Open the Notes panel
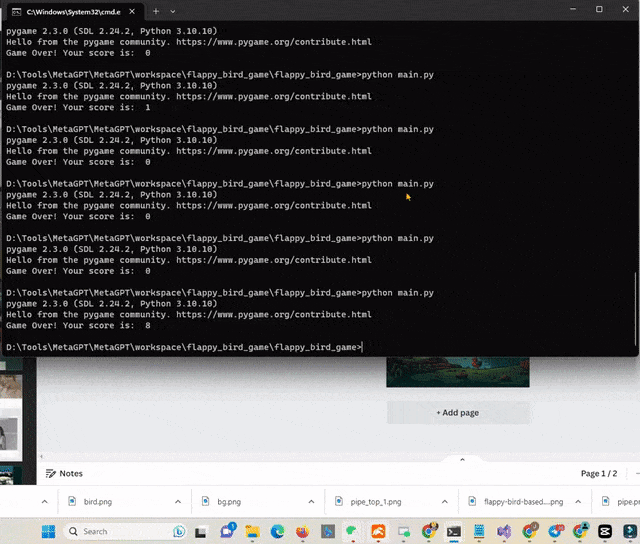Viewport: 640px width, 544px height. pos(64,473)
